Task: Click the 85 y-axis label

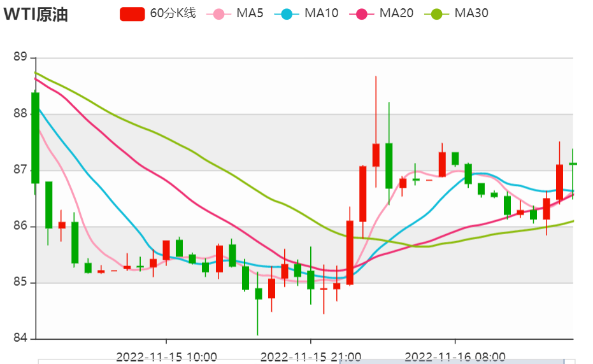Action: tap(20, 283)
